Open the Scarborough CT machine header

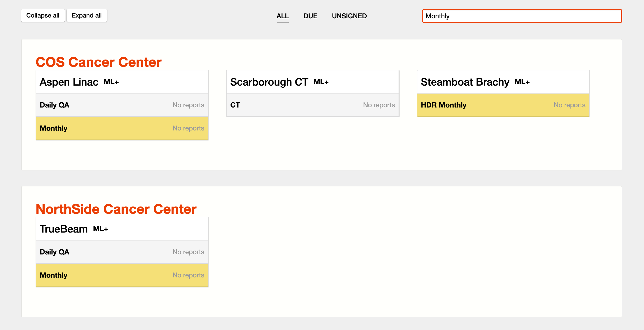[x=269, y=82]
